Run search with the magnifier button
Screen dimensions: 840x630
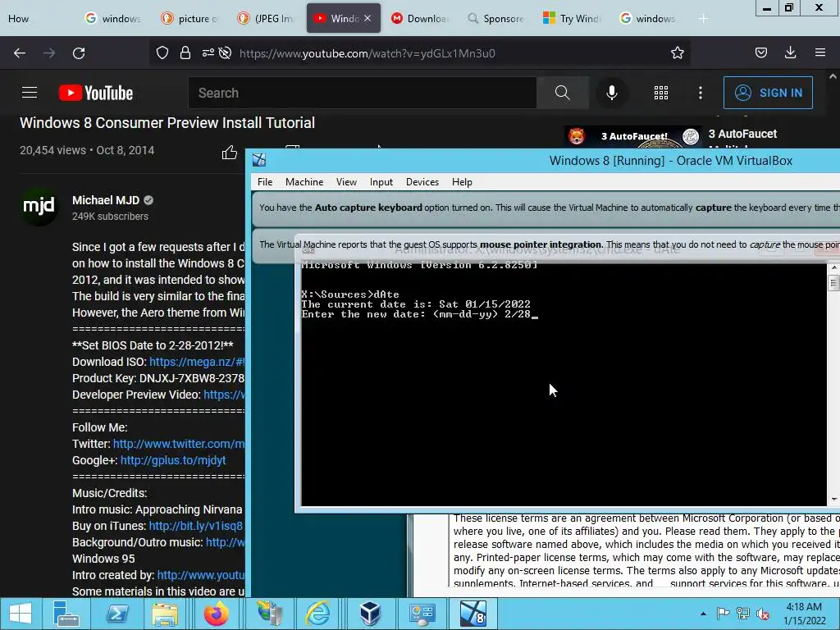coord(563,93)
